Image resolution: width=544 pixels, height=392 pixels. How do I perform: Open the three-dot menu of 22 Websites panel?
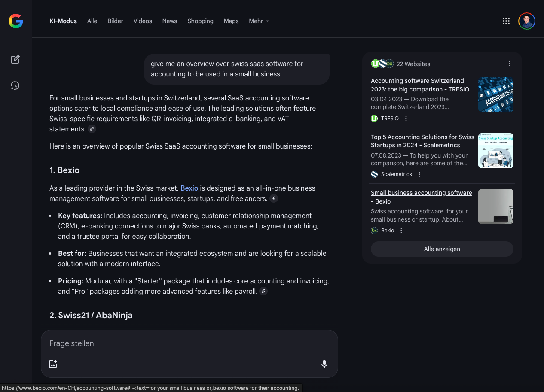point(510,64)
